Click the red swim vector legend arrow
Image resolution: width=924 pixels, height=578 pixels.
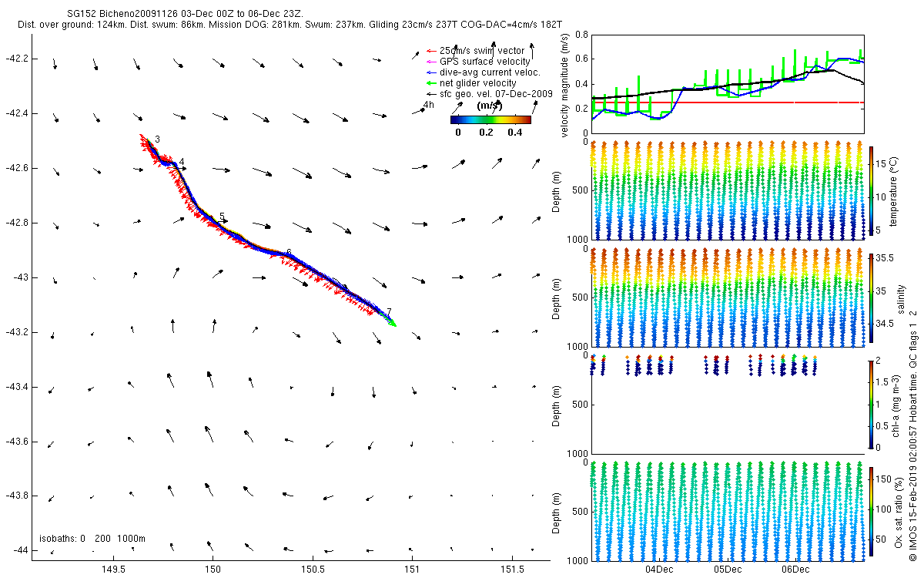pyautogui.click(x=431, y=51)
